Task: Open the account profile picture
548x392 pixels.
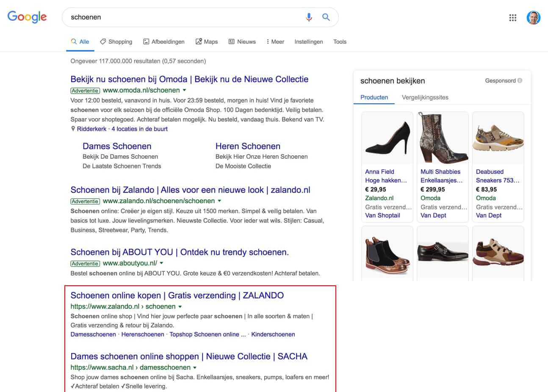Action: pos(533,17)
